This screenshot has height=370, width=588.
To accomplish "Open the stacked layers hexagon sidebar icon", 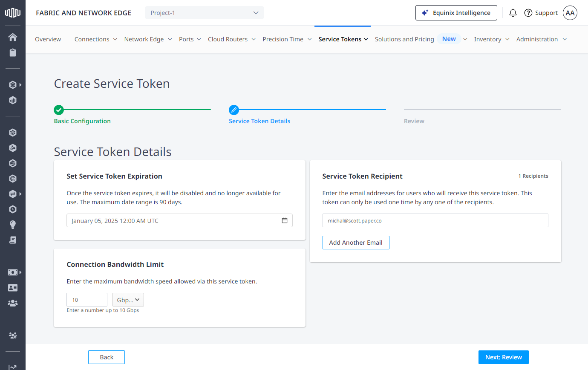I will [13, 85].
